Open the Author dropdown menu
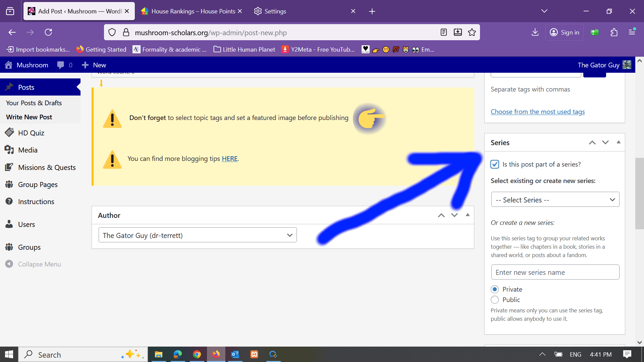Screen dimensions: 644x362 pos(198,235)
